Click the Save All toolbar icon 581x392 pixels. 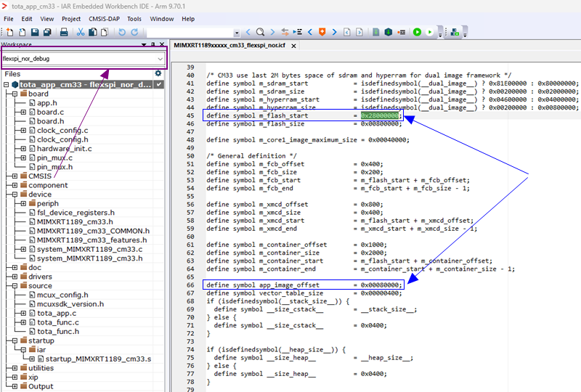tap(47, 32)
